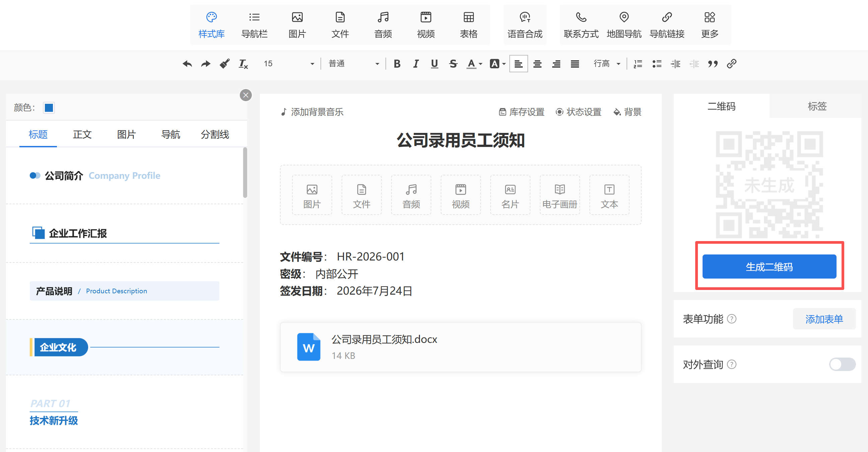Switch to the 标题 style tab
The width and height of the screenshot is (868, 452).
tap(38, 134)
